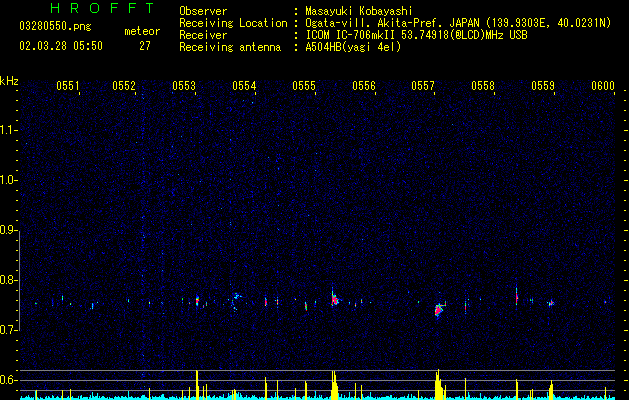The height and width of the screenshot is (400, 629).
Task: Click time marker 0558
Action: click(483, 86)
